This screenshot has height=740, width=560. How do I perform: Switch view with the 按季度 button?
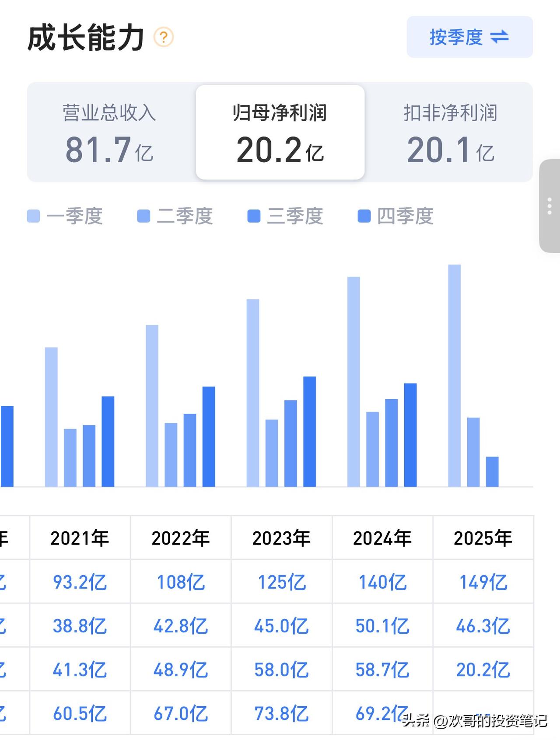[x=470, y=37]
